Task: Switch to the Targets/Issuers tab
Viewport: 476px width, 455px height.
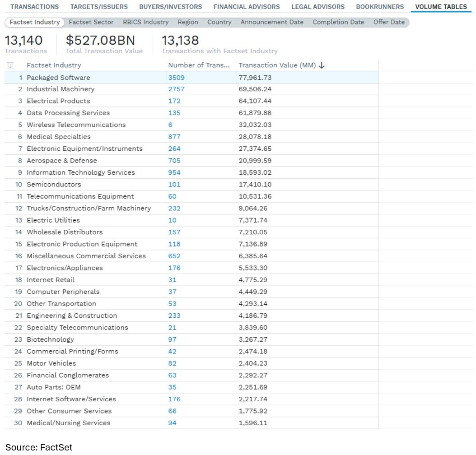Action: [x=99, y=7]
